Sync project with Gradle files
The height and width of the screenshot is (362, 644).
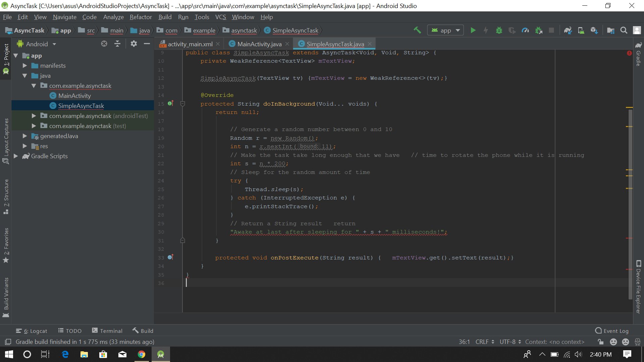(x=568, y=30)
